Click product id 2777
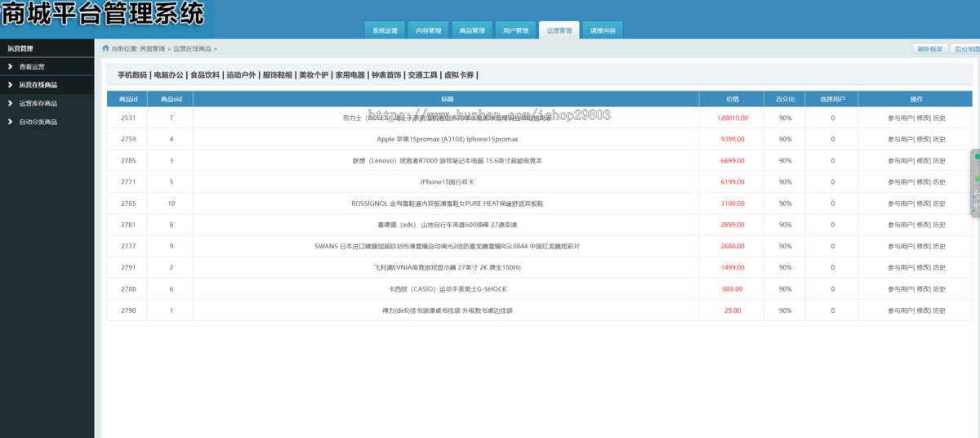Image resolution: width=980 pixels, height=438 pixels. pos(128,246)
